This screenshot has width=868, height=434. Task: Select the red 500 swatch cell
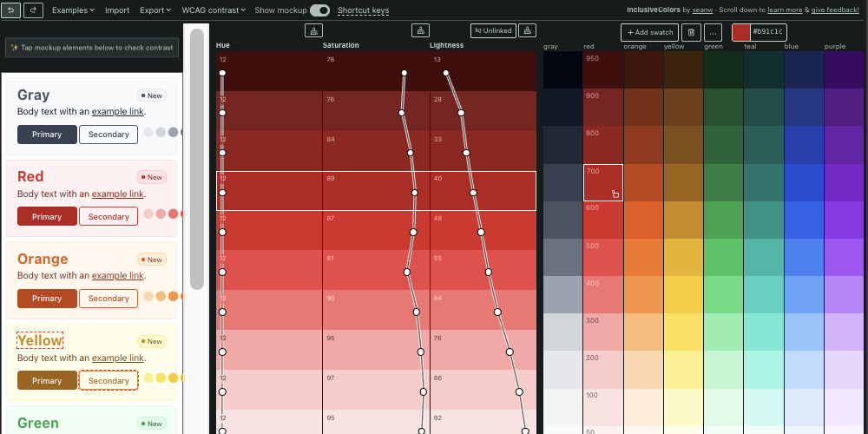(603, 258)
